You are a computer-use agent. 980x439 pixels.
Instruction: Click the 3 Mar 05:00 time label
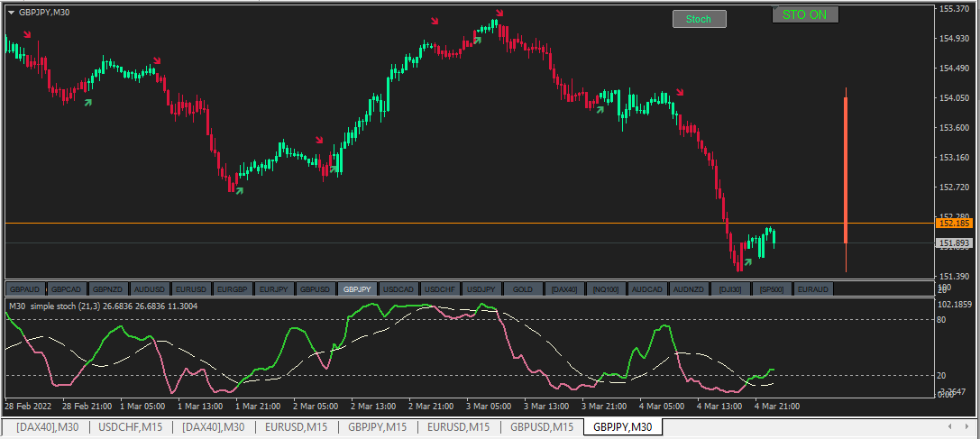489,406
